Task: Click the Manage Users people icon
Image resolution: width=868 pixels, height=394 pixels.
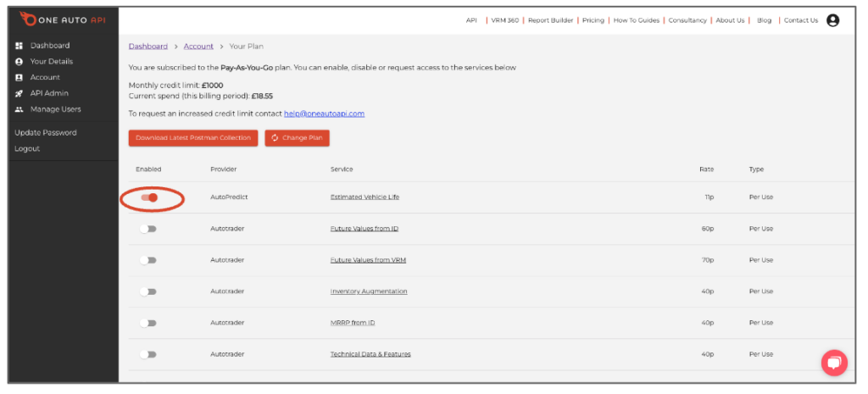Action: click(19, 109)
